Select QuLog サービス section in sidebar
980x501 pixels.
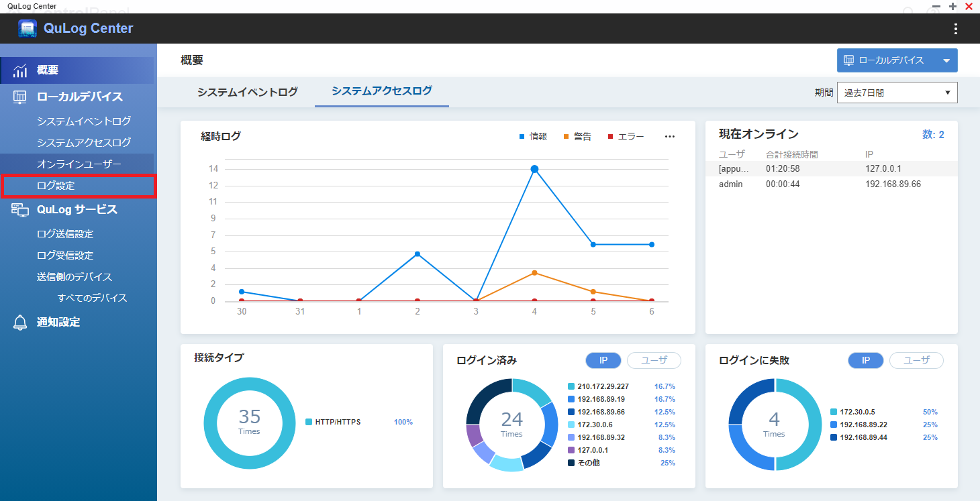tap(79, 210)
